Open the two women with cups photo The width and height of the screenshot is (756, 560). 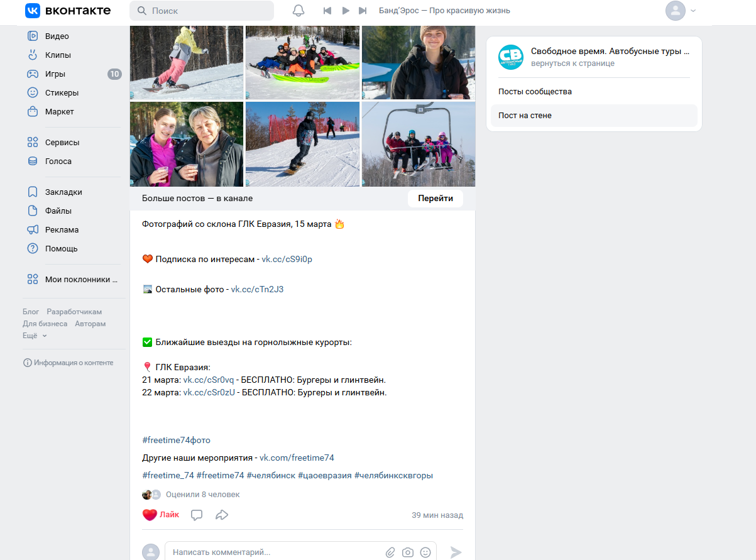(187, 144)
